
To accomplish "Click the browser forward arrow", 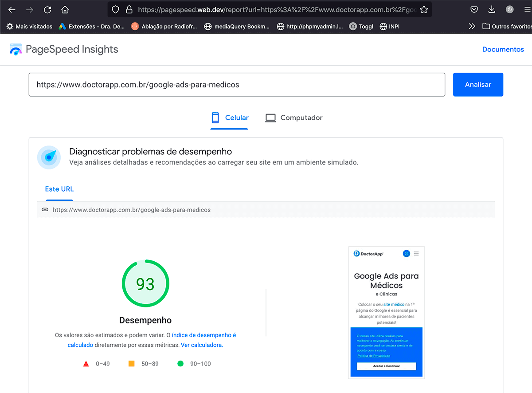I will (30, 9).
